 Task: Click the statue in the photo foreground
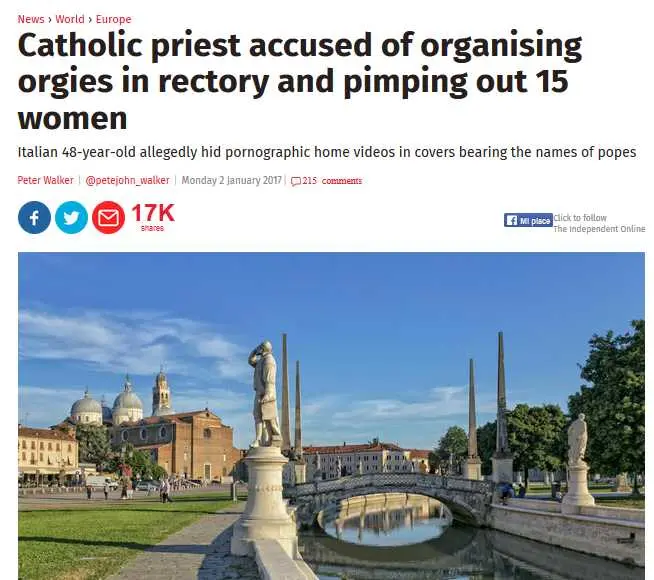[x=265, y=394]
